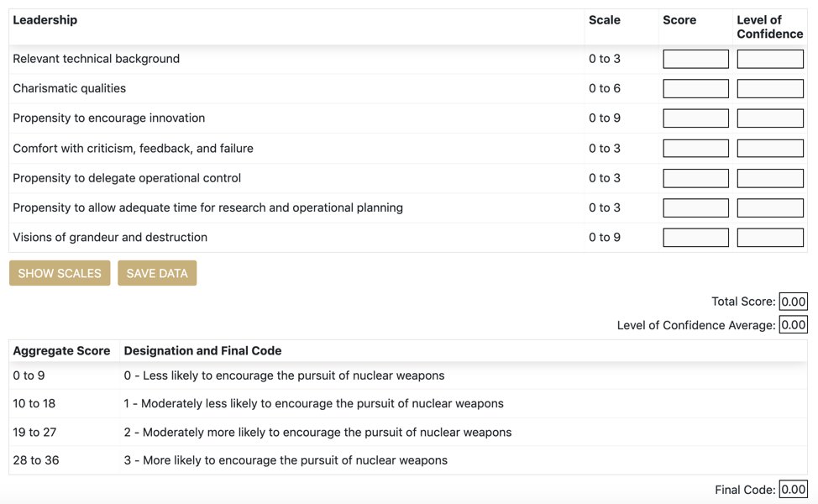This screenshot has height=504, width=818.
Task: Click 'Charismatic qualities' row label
Action: pos(70,89)
